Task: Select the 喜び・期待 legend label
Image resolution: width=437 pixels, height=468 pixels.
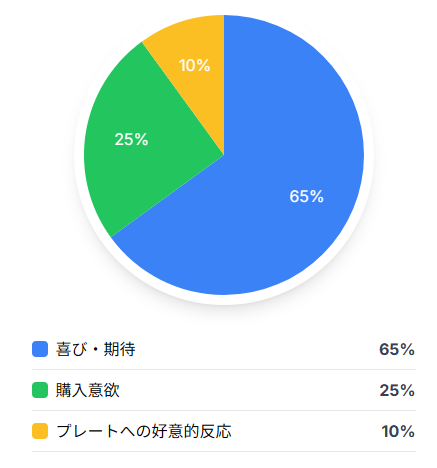Action: pos(96,349)
